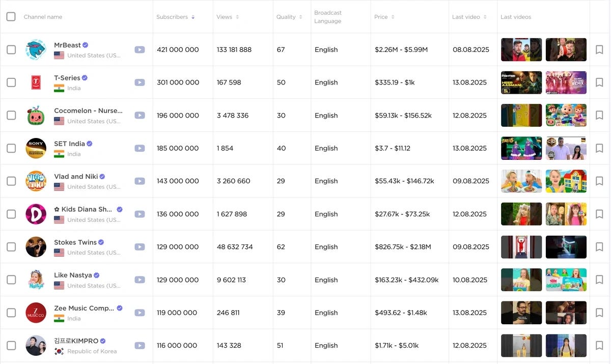
Task: Open MrBeast's first last-video thumbnail
Action: pos(521,49)
